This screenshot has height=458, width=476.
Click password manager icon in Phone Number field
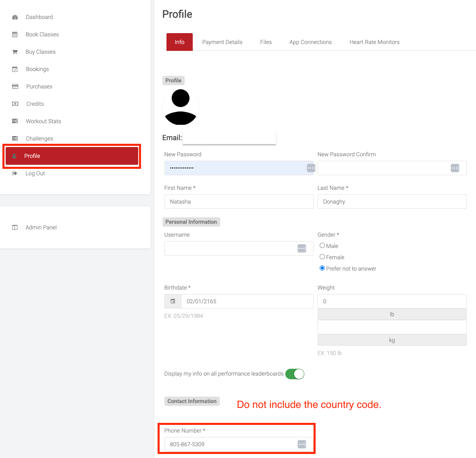point(302,444)
